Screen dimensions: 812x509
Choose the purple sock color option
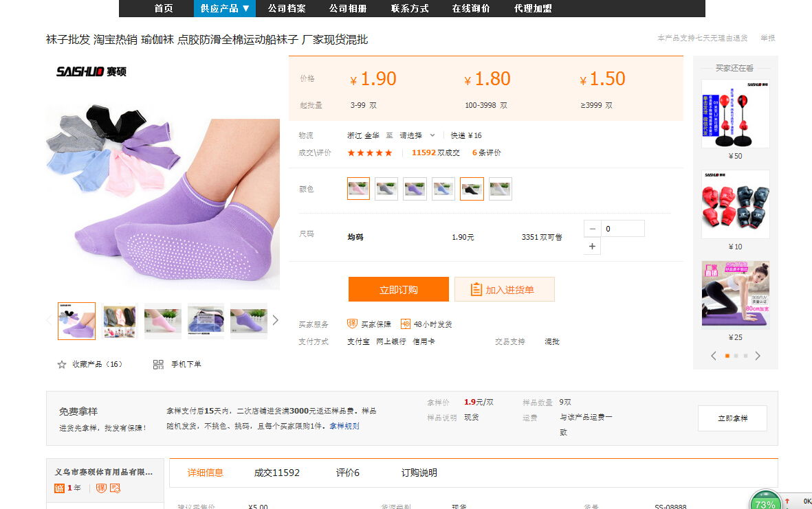coord(415,189)
